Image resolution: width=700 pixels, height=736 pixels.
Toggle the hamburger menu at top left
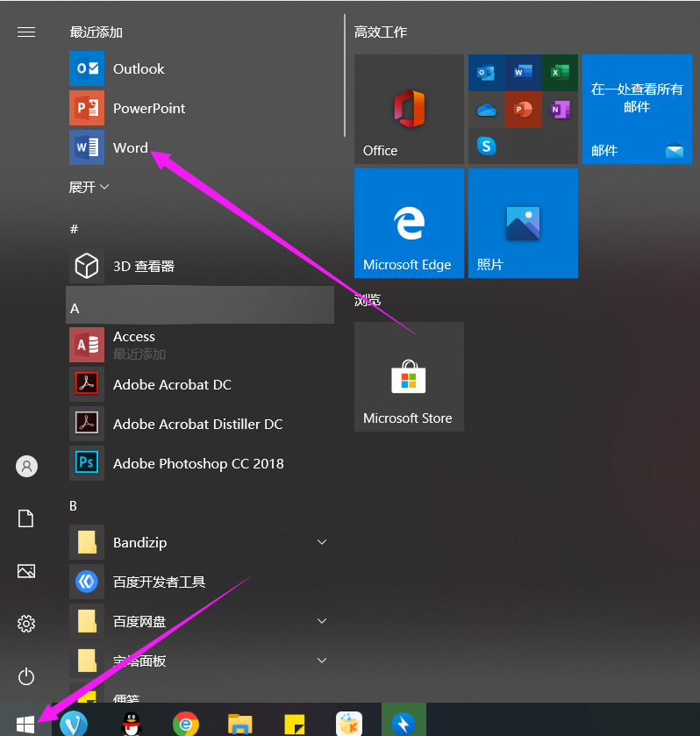[26, 32]
